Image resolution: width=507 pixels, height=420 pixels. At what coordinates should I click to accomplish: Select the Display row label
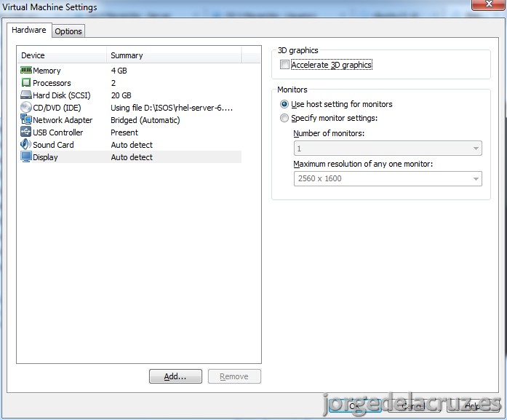click(45, 157)
